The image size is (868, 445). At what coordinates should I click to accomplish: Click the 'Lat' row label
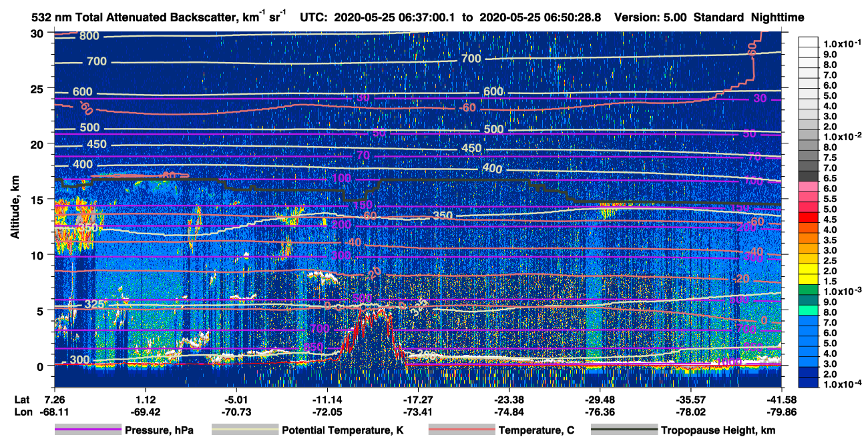(21, 400)
